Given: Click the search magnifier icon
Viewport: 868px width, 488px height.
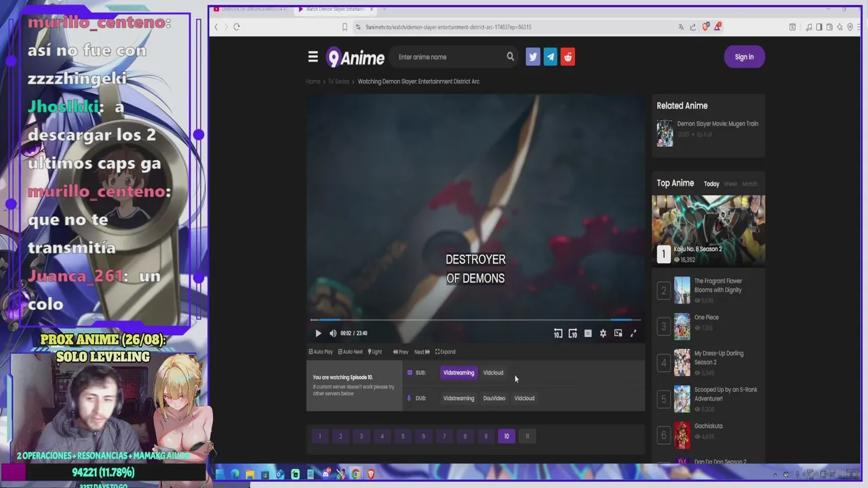Looking at the screenshot, I should tap(510, 57).
